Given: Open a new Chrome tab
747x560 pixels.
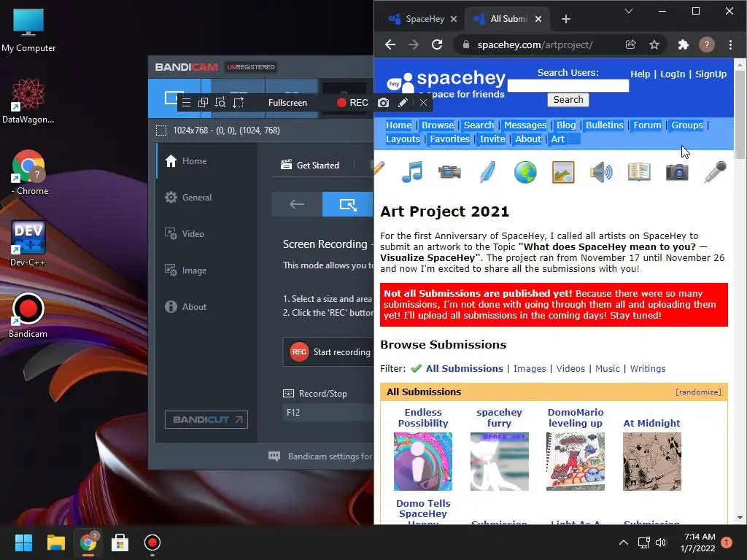Looking at the screenshot, I should (566, 19).
